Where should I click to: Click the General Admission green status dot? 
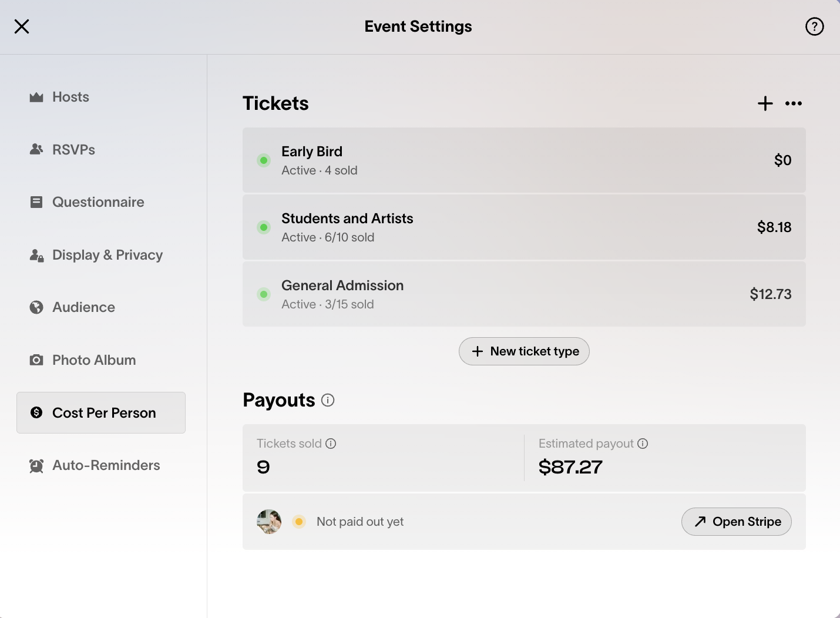pyautogui.click(x=264, y=294)
